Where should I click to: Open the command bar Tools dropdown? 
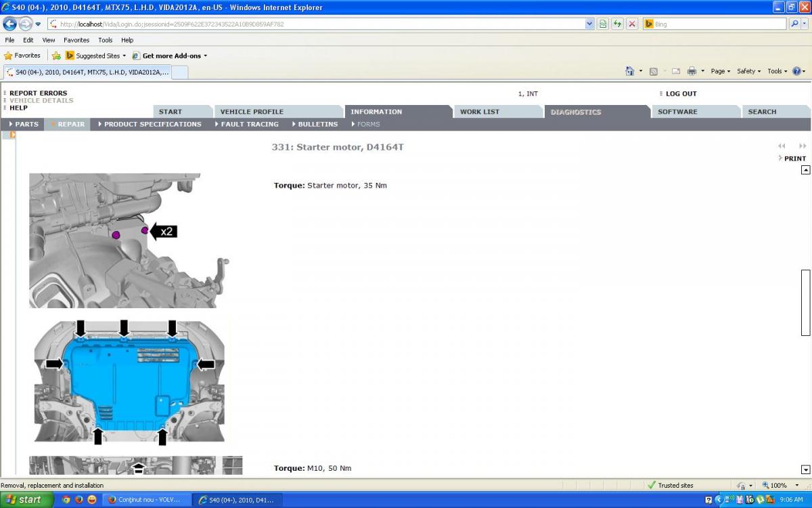pyautogui.click(x=777, y=71)
